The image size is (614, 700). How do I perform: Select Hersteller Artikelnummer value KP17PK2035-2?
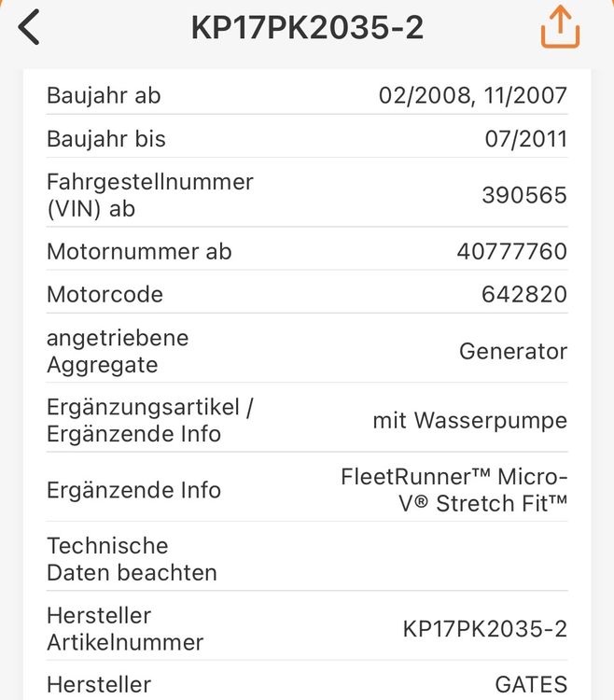(x=485, y=629)
